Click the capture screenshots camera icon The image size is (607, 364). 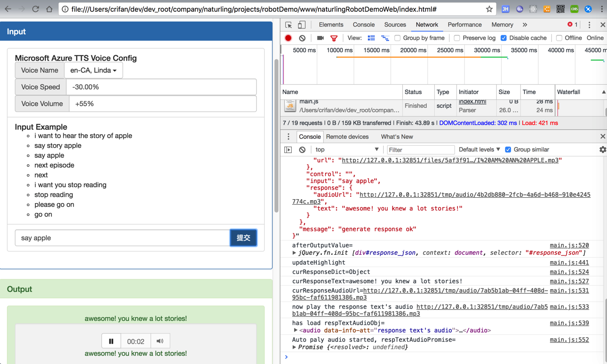tap(320, 38)
